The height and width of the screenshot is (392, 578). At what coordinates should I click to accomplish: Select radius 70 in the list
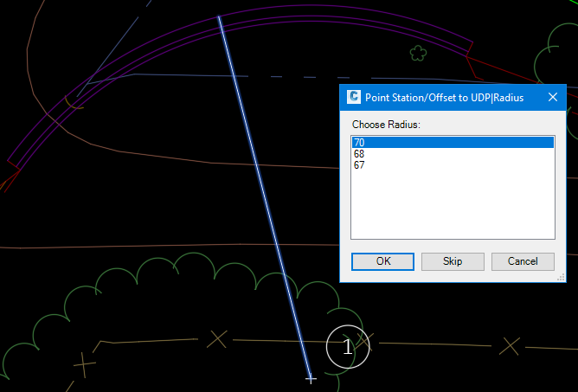pos(358,143)
